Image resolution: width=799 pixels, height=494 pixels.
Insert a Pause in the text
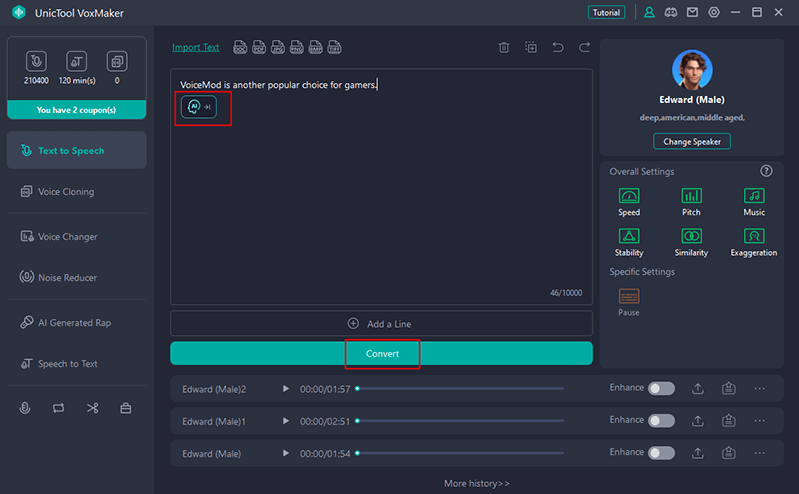coord(629,296)
